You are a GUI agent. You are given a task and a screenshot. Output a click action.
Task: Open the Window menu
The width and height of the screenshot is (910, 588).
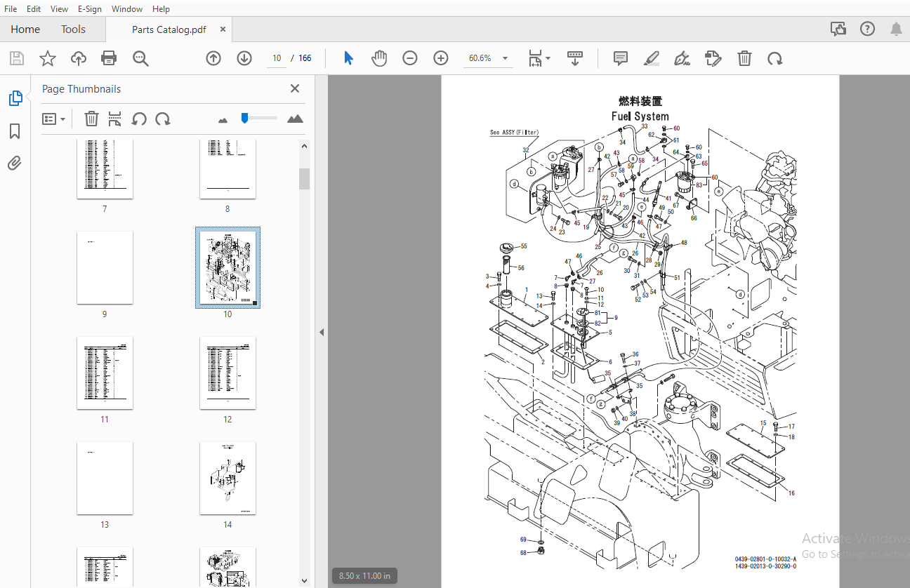coord(127,8)
